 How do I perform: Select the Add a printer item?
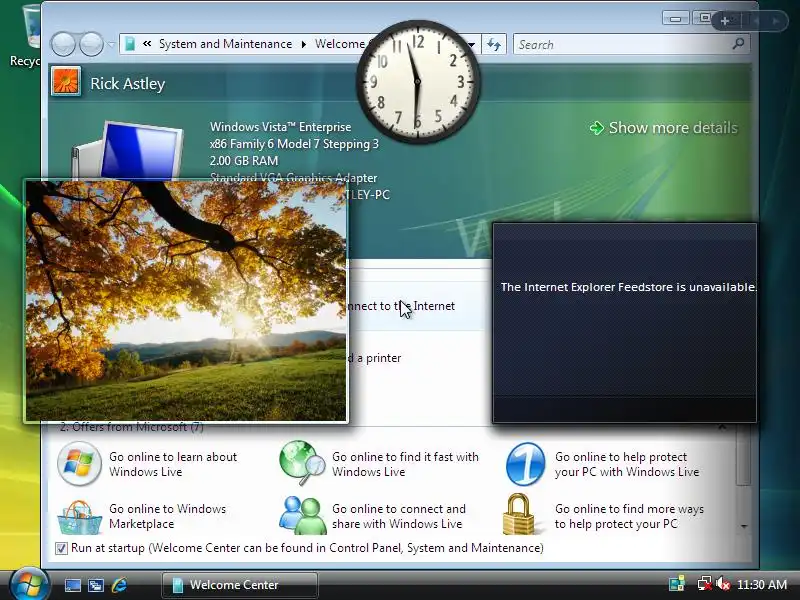375,358
